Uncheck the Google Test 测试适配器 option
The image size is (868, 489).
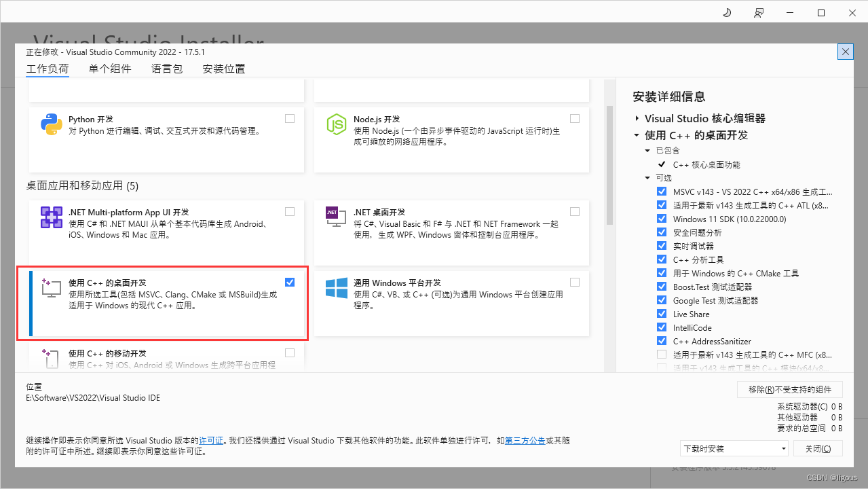pyautogui.click(x=662, y=300)
